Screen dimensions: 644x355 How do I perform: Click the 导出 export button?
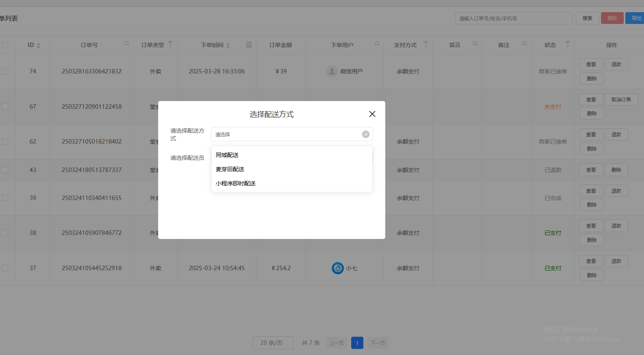click(636, 18)
